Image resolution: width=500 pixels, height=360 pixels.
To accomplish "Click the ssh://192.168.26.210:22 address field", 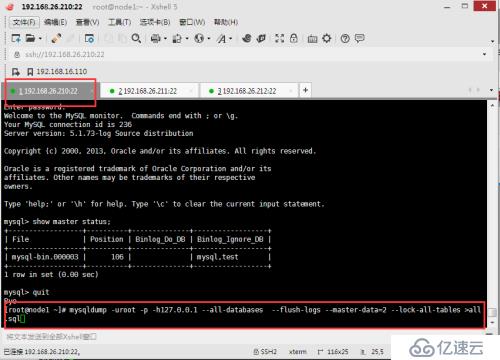I will tap(248, 54).
